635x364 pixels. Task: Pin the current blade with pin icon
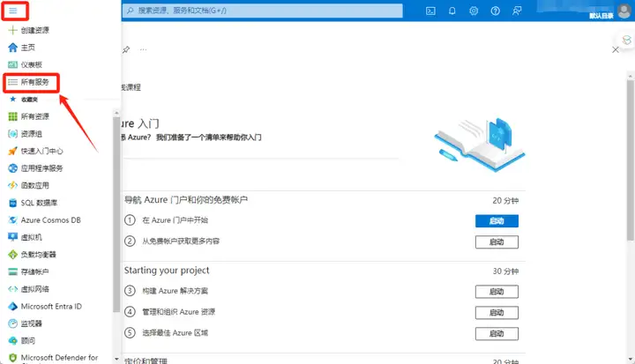[x=126, y=50]
